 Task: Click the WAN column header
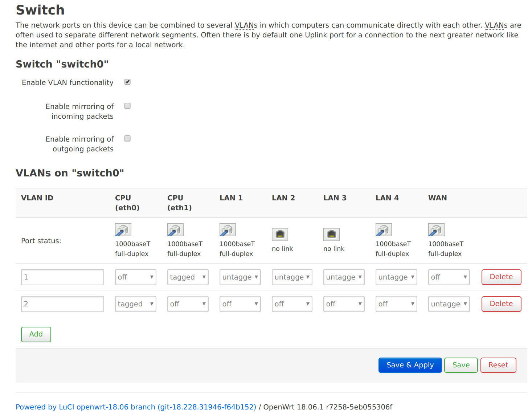click(438, 198)
